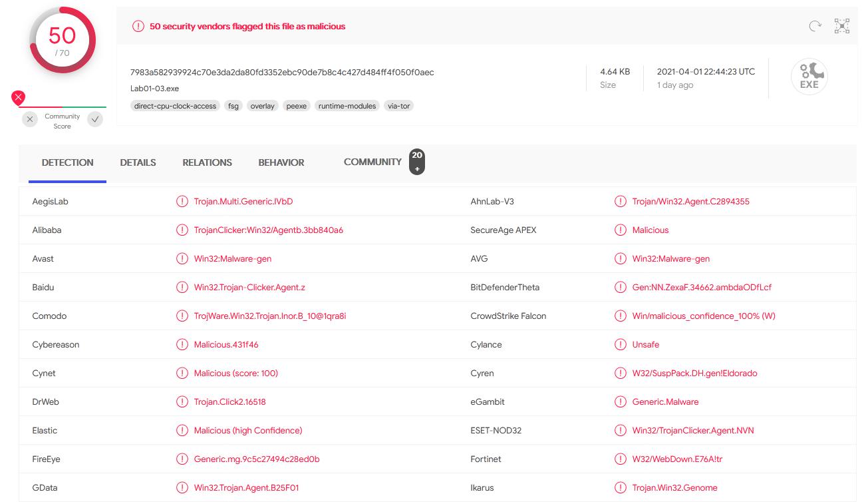Select the SHA-256 file hash text
The width and height of the screenshot is (868, 502).
click(x=282, y=72)
